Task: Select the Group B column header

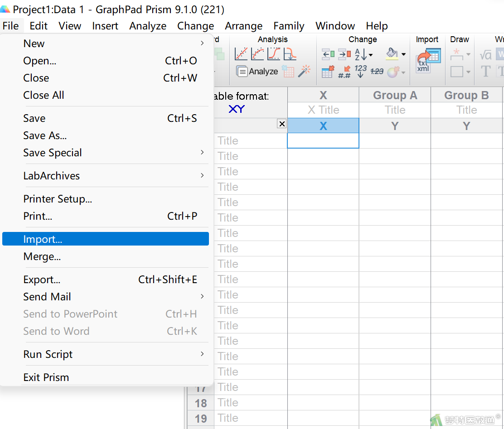Action: (466, 95)
